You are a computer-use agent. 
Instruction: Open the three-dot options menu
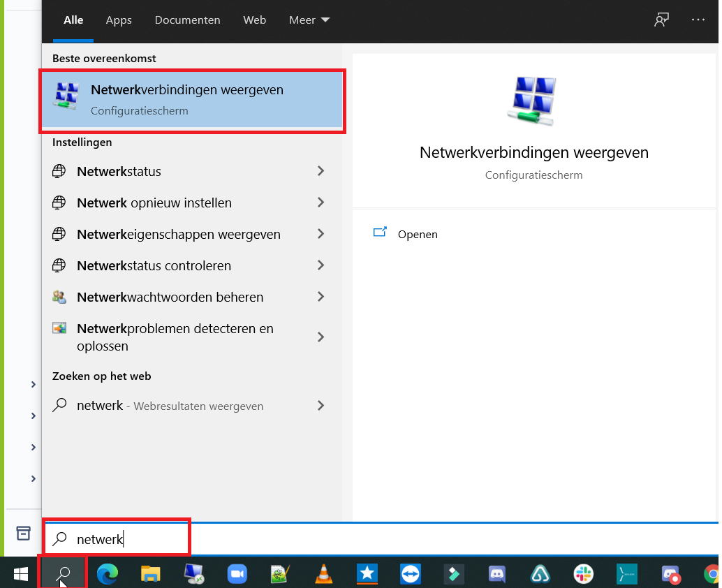tap(698, 20)
